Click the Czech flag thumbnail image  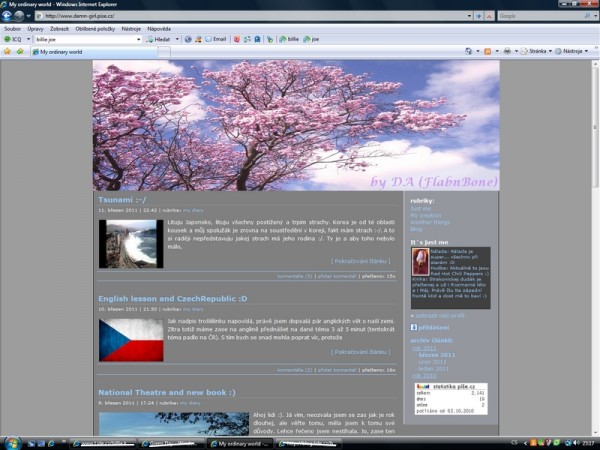131,340
